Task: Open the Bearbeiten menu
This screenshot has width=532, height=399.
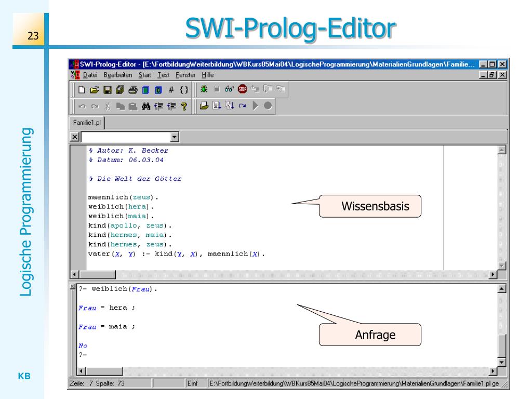Action: tap(118, 75)
